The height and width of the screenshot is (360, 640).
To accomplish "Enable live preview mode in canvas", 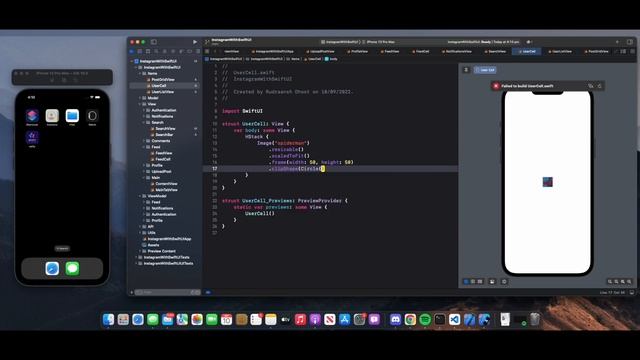I will (x=466, y=282).
